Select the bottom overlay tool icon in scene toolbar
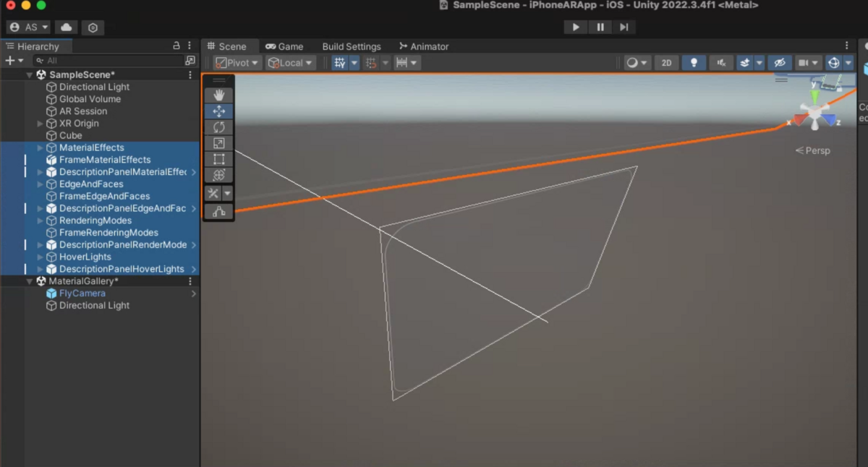The width and height of the screenshot is (868, 467). click(x=218, y=211)
